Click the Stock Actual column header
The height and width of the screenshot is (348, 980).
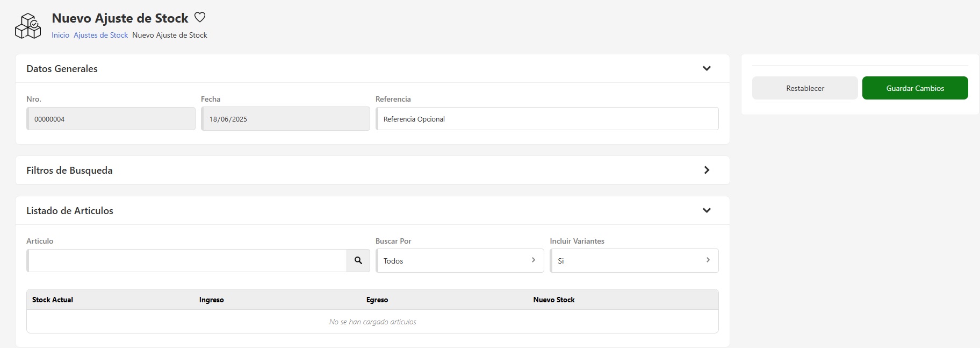point(53,300)
